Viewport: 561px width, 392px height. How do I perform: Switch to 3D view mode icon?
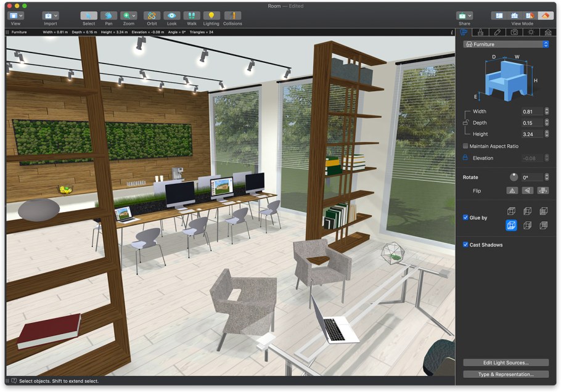click(x=544, y=15)
